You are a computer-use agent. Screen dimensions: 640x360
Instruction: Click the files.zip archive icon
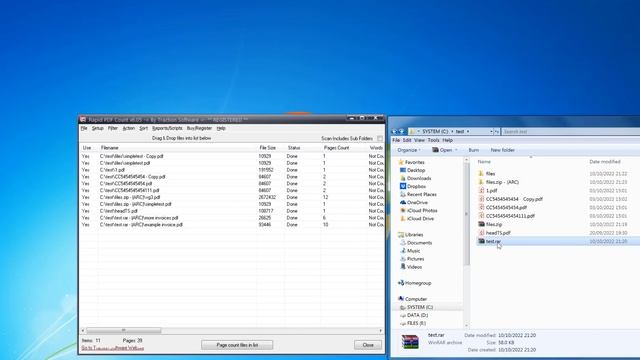tap(481, 224)
